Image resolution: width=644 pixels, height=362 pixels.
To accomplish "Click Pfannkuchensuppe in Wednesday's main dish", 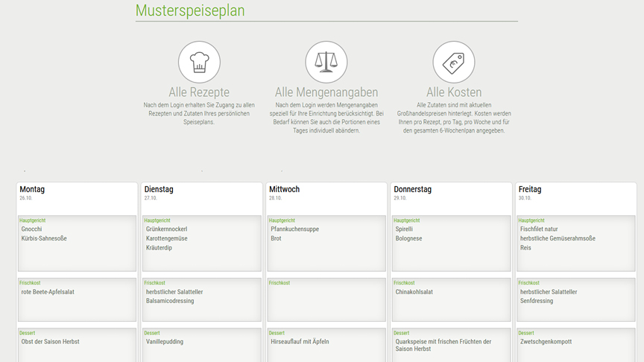I will (294, 229).
